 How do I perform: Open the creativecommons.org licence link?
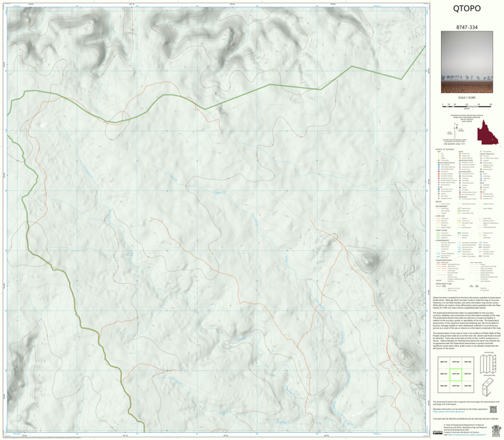(468, 435)
